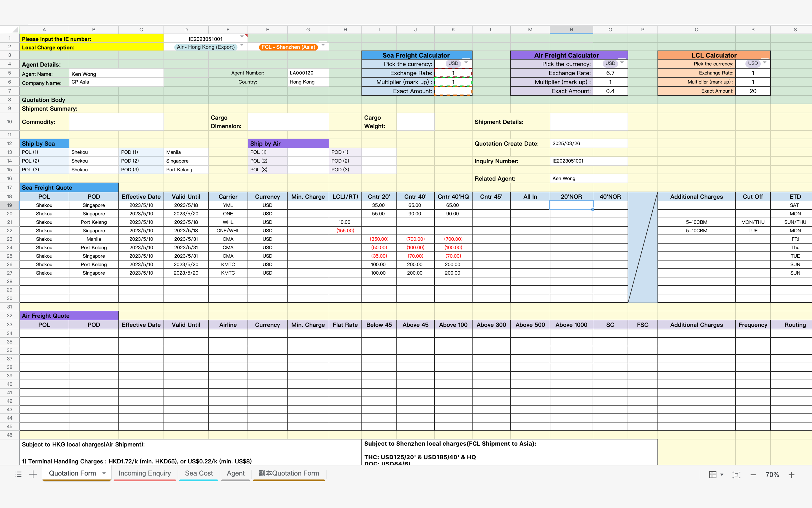Switch to the Incoming Enquiry sheet tab

pyautogui.click(x=145, y=473)
